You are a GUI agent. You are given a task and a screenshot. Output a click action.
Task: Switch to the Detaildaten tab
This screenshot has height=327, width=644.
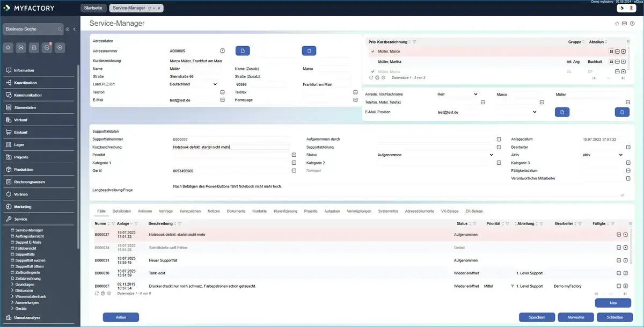(x=121, y=211)
